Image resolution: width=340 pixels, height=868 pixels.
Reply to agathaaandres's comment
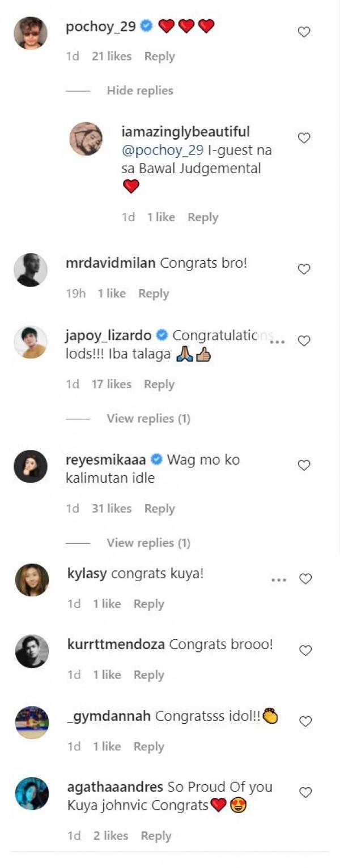(156, 836)
